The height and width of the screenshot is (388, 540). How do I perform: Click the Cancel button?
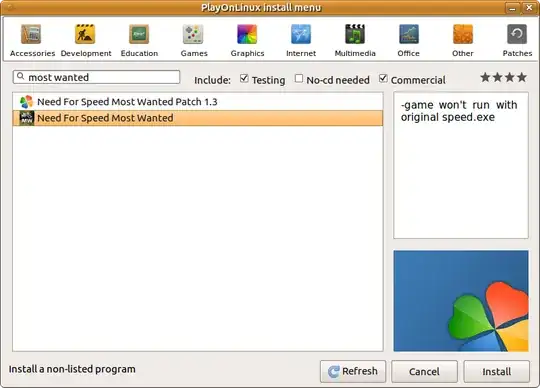point(424,371)
